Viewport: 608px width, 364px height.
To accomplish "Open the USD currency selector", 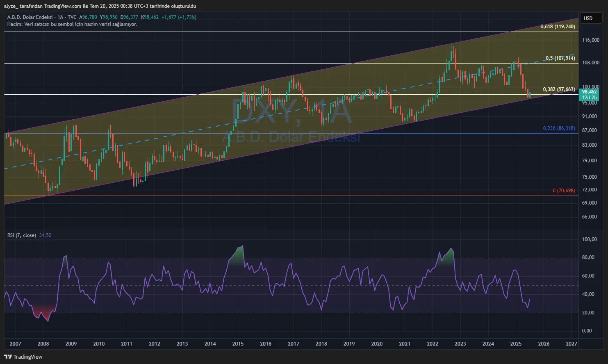I will 588,18.
